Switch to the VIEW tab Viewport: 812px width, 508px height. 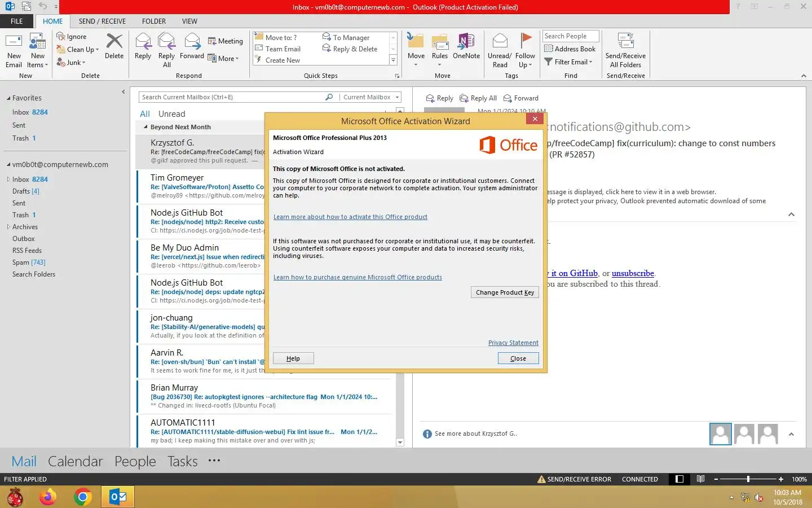pyautogui.click(x=189, y=21)
